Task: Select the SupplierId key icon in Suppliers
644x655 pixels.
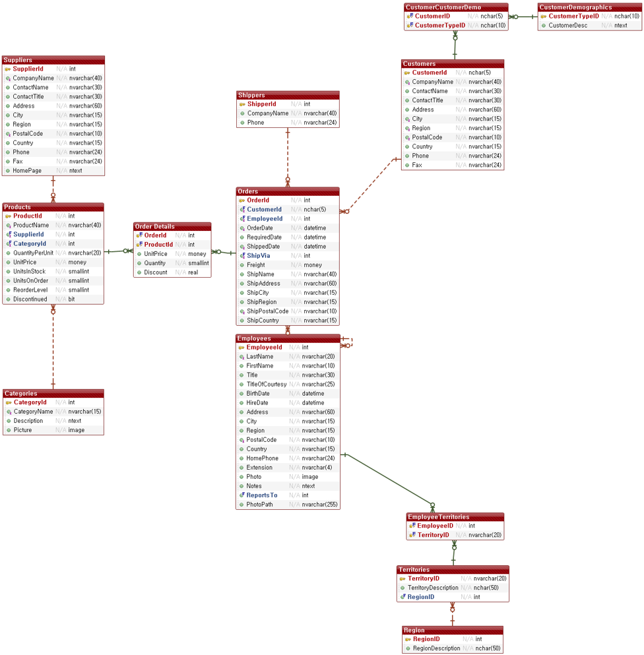Action: [x=7, y=69]
